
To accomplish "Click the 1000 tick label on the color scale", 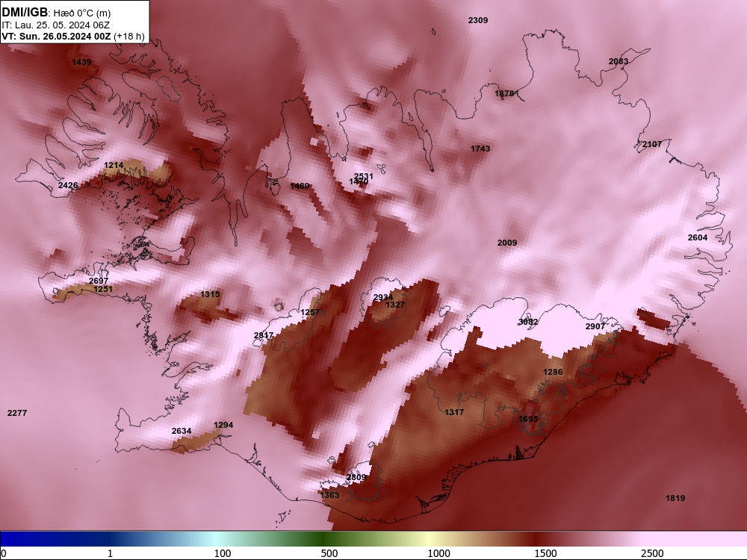I will click(438, 553).
